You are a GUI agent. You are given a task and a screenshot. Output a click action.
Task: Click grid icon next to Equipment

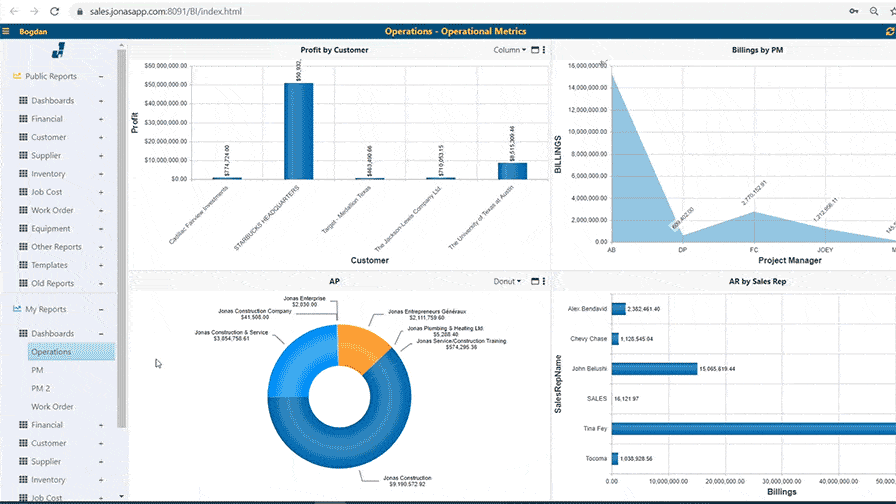pos(23,229)
